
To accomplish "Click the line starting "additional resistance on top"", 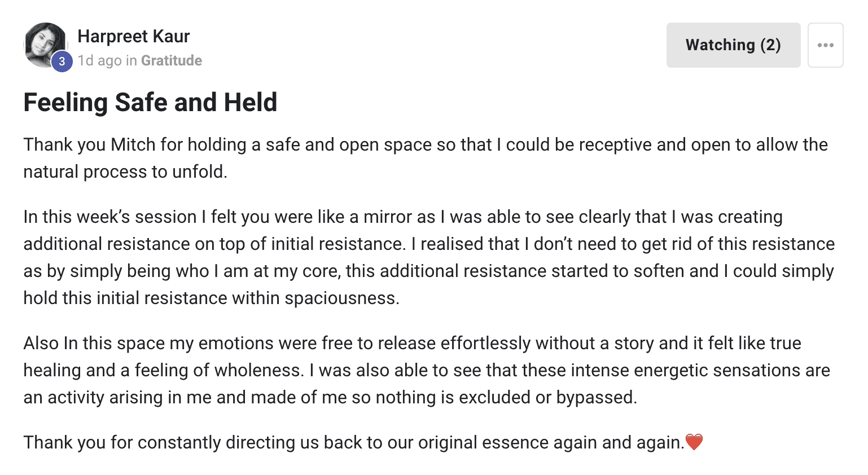I will point(428,244).
